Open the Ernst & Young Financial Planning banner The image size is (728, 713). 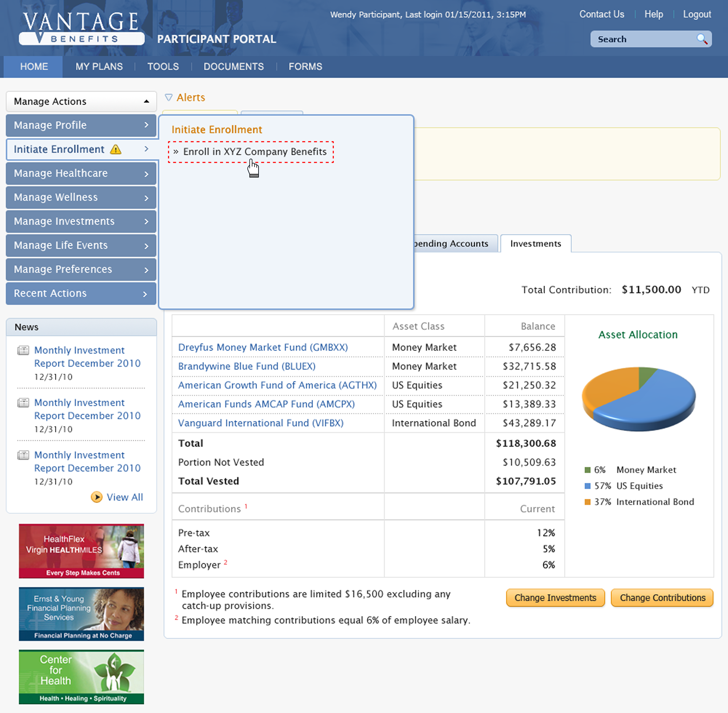81,614
